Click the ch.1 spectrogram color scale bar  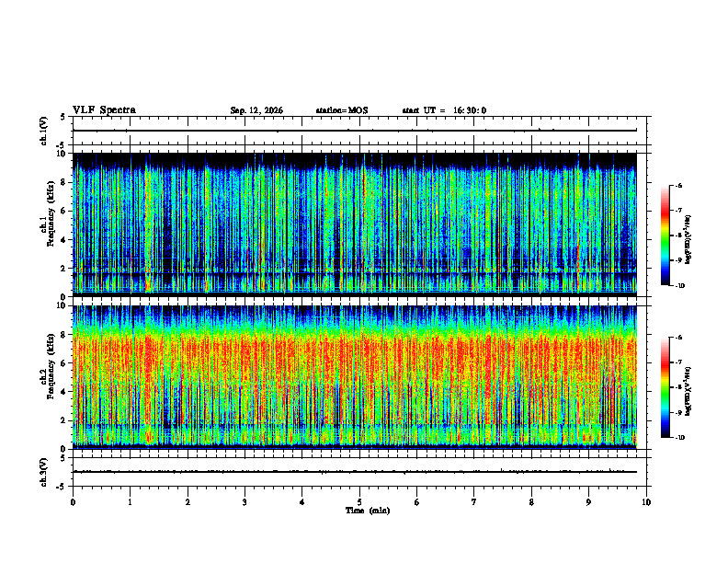point(665,236)
